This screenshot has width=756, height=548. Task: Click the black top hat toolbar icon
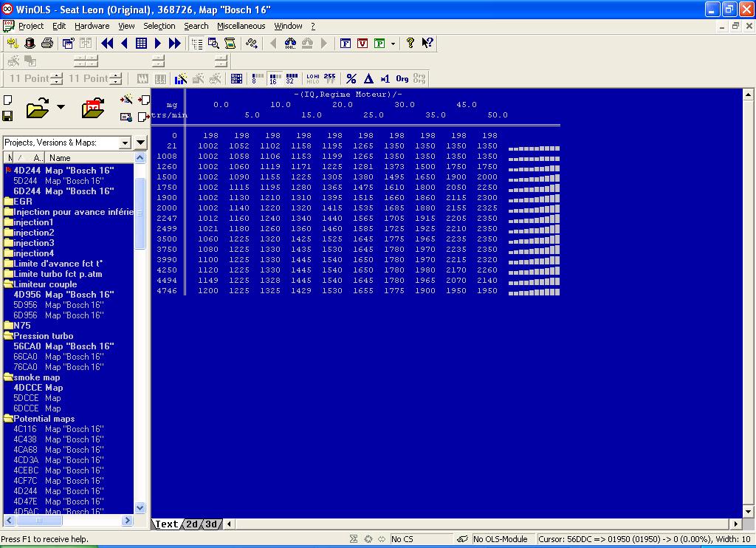[30, 44]
